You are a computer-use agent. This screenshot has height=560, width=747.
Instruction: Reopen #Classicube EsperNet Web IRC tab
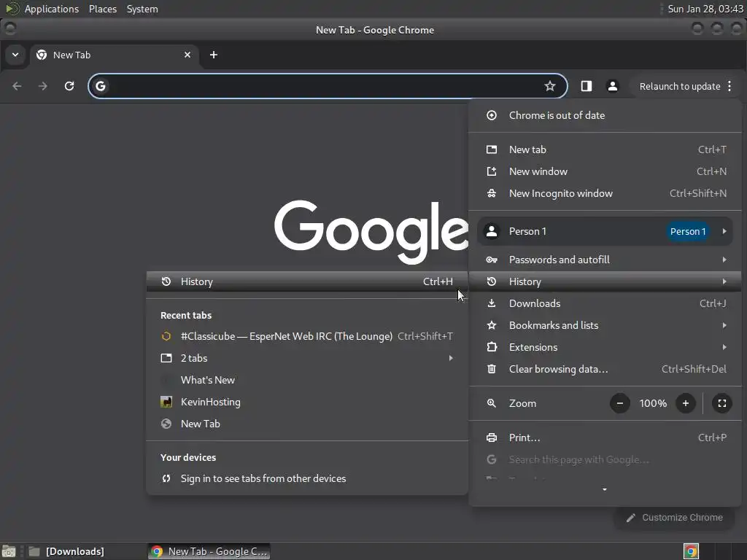point(307,336)
